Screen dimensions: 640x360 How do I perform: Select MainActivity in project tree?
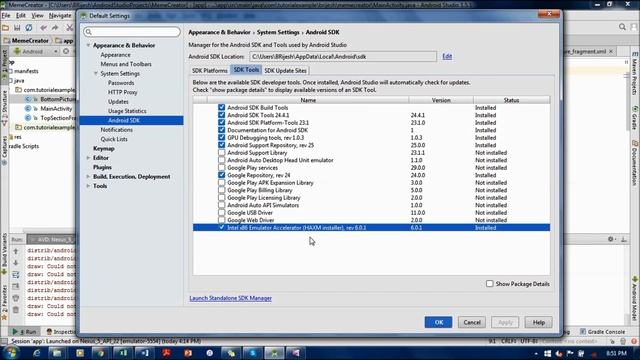tap(56, 109)
